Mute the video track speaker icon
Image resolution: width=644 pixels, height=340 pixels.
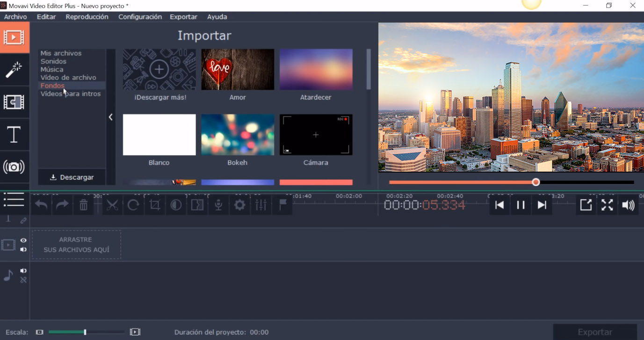point(23,249)
